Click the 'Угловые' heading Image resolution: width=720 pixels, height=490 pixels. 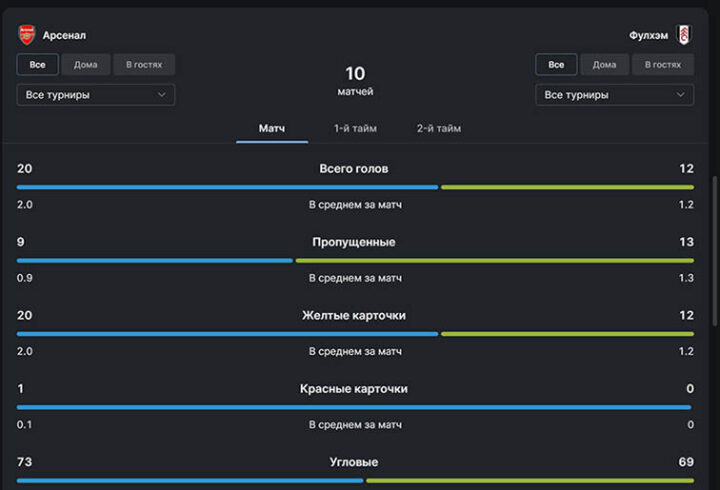click(x=354, y=462)
